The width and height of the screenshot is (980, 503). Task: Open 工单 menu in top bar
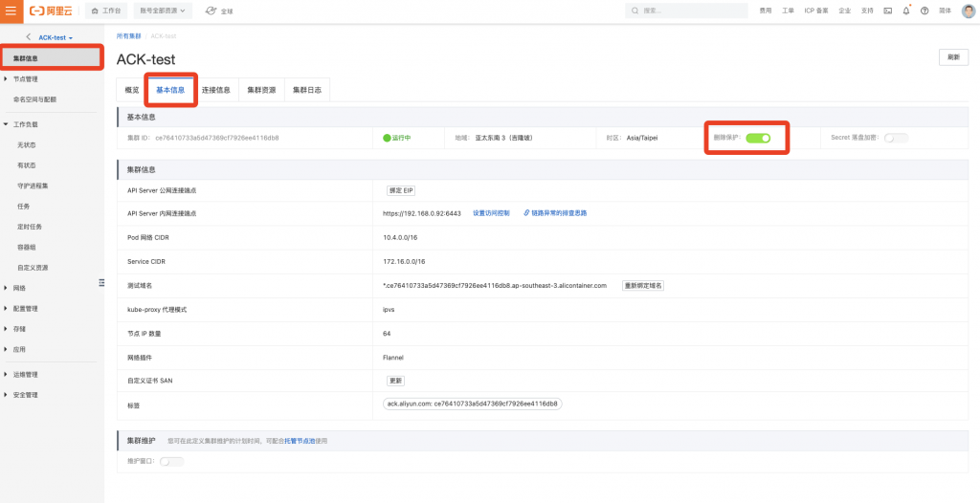(x=789, y=11)
